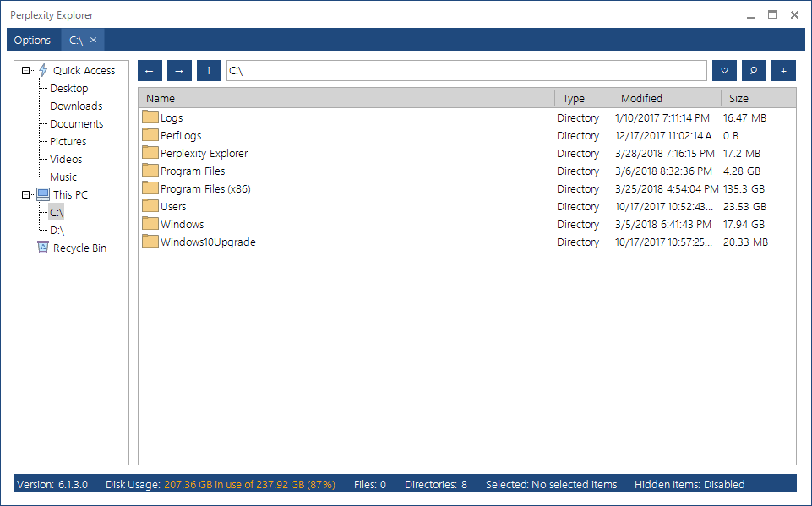Select the Perplexity Explorer folder name
The width and height of the screenshot is (812, 506).
point(204,153)
